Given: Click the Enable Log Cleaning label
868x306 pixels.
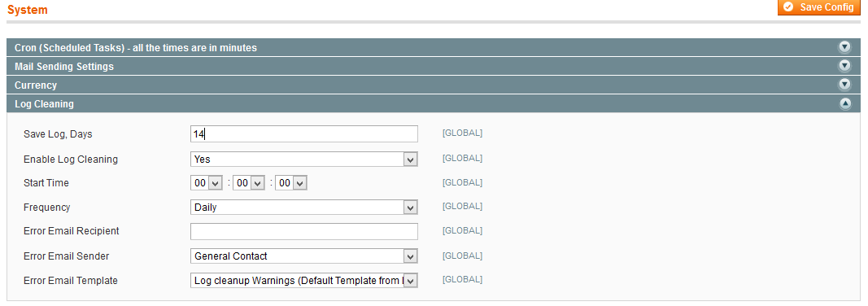Looking at the screenshot, I should click(x=71, y=160).
